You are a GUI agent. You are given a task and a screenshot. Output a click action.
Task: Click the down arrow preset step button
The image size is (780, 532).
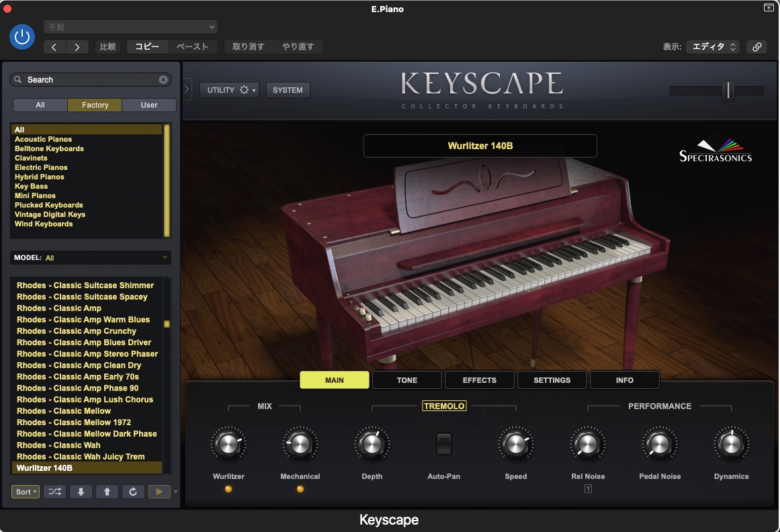tap(81, 492)
